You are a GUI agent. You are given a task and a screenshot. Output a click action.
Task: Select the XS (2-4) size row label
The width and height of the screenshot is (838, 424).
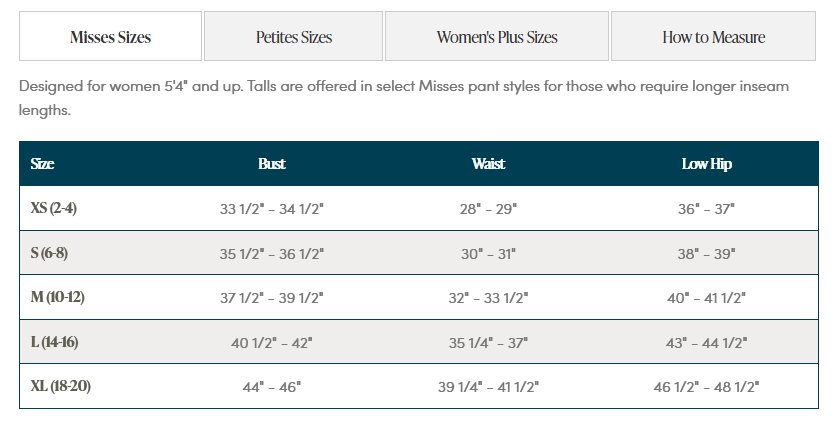[53, 208]
